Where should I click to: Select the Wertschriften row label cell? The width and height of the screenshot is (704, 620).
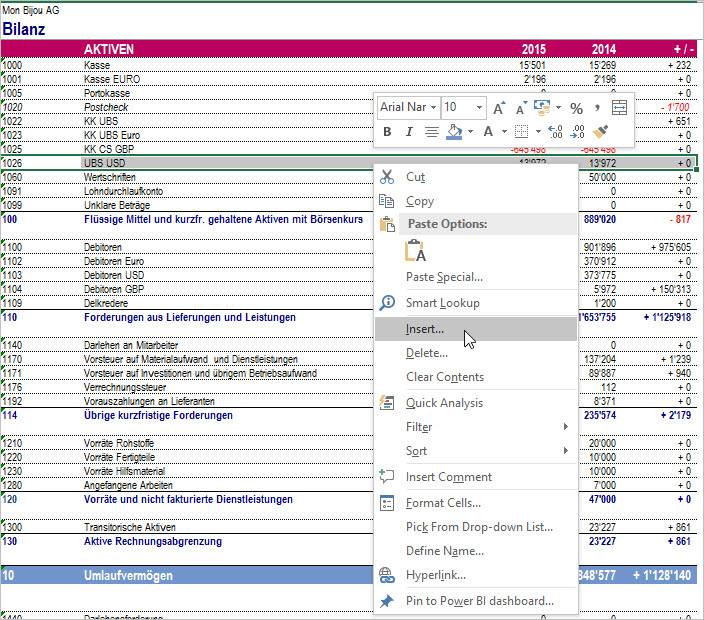(x=111, y=176)
